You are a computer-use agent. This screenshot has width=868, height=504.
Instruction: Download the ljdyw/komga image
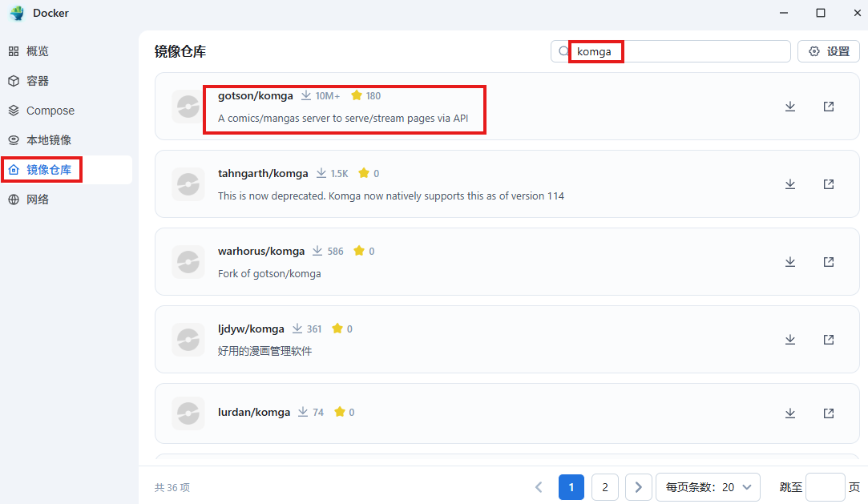point(790,339)
